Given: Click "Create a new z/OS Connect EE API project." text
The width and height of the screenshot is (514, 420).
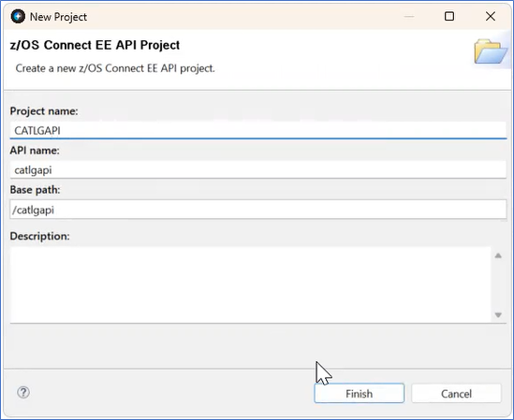Looking at the screenshot, I should (115, 68).
